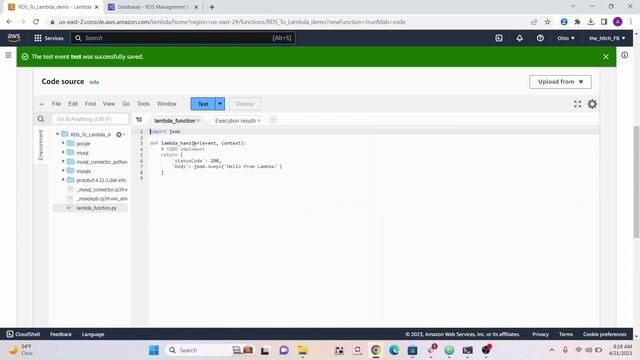Open CloudShell icon in the AWS top bar

coord(499,38)
